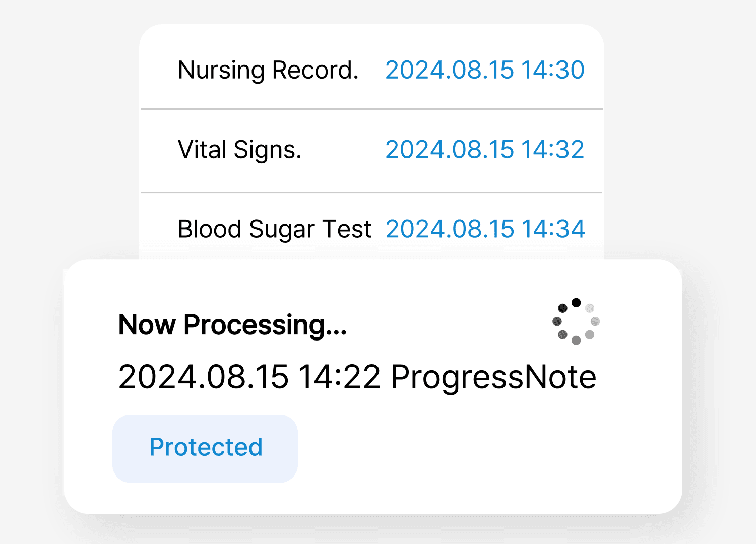This screenshot has height=544, width=756.
Task: Click the 2024.08.15 14:34 timestamp link
Action: pos(485,229)
